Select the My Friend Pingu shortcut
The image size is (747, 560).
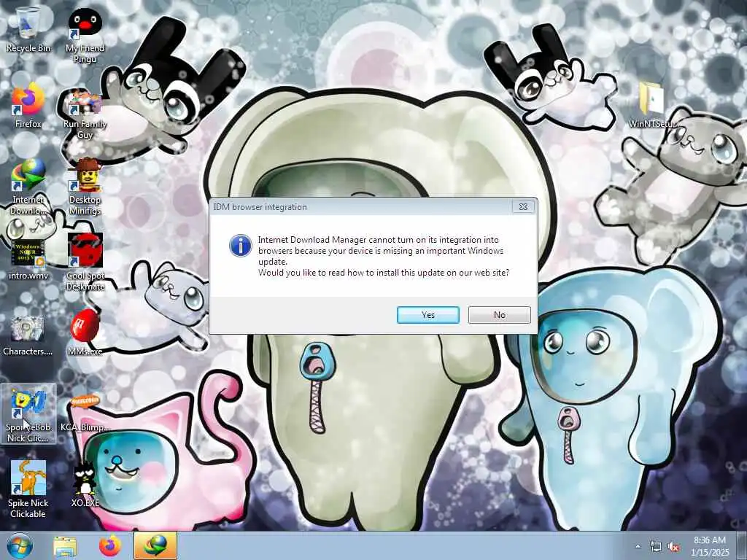click(x=85, y=34)
